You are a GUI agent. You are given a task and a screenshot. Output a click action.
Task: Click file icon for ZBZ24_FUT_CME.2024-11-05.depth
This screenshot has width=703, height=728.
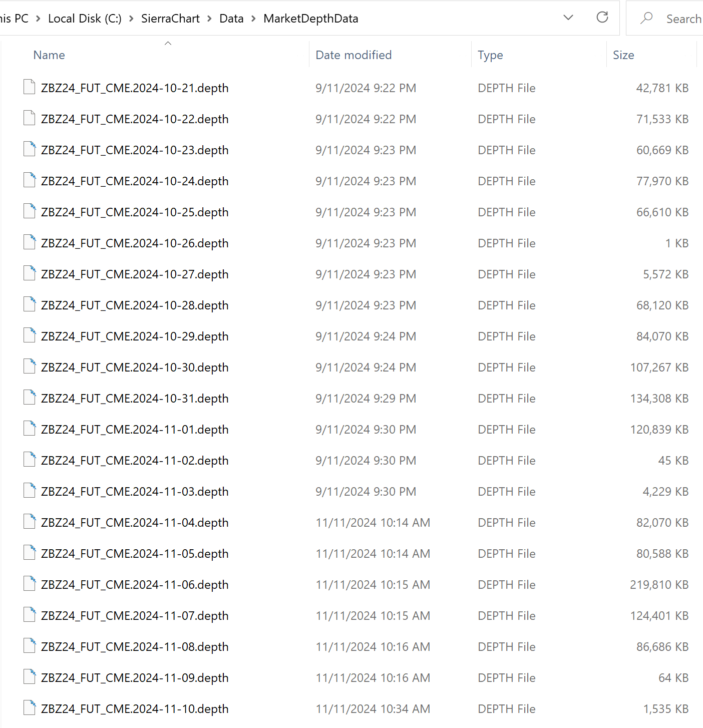[x=30, y=553]
